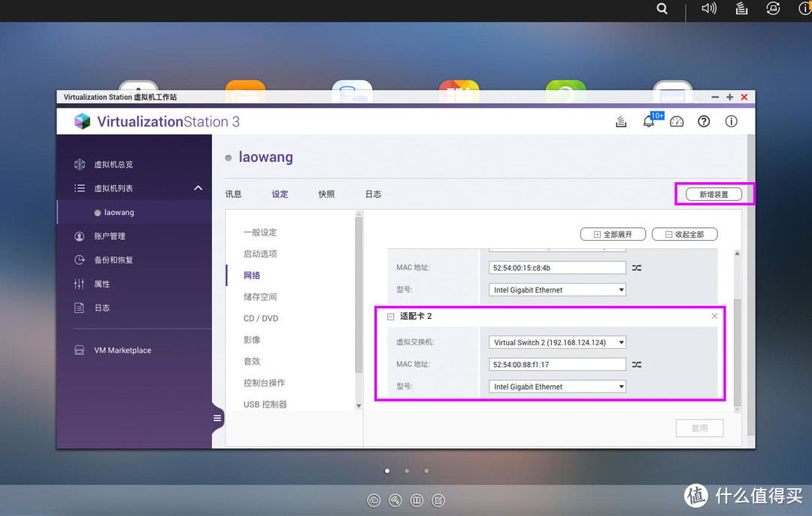The width and height of the screenshot is (812, 516).
Task: Select 影像 in settings list
Action: pos(252,340)
